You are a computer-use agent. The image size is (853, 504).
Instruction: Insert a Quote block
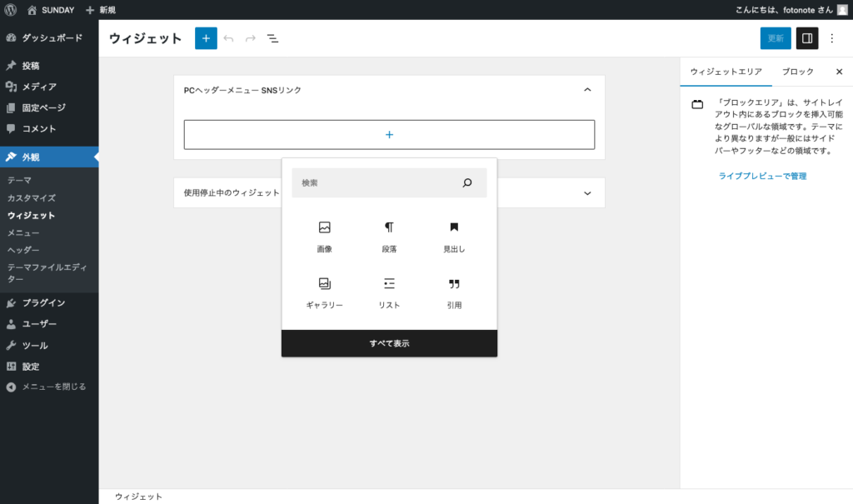454,284
